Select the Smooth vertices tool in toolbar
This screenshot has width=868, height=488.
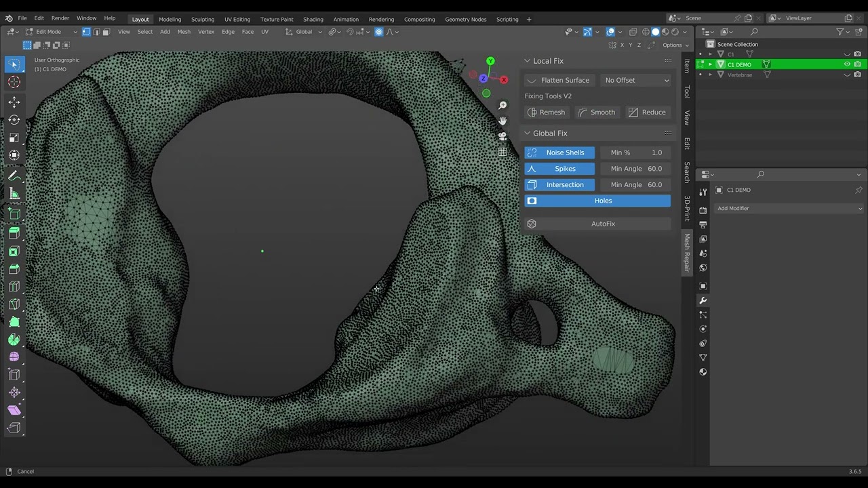click(14, 357)
